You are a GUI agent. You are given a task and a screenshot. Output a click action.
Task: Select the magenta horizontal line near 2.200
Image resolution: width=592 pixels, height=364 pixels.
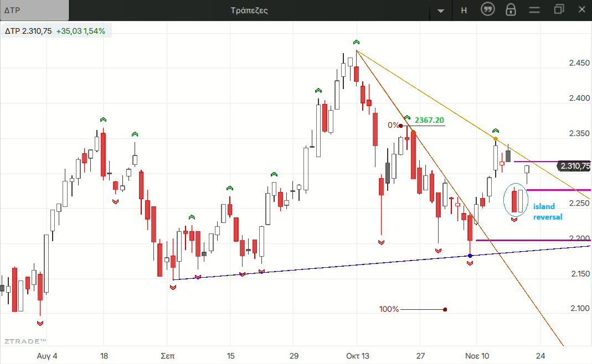(x=532, y=240)
